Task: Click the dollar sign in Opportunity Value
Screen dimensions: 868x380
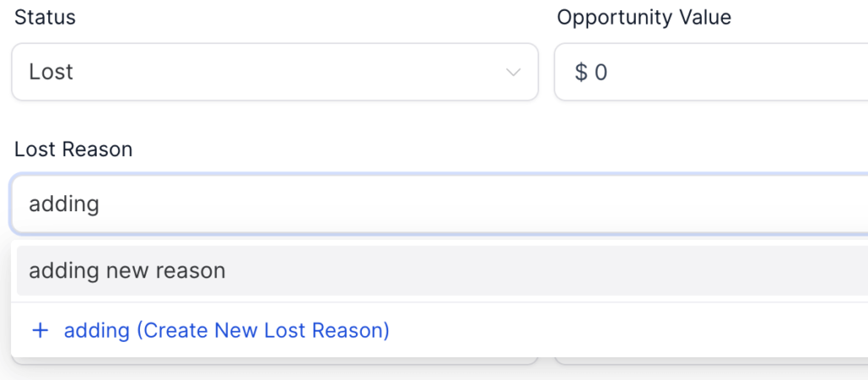Action: point(581,73)
